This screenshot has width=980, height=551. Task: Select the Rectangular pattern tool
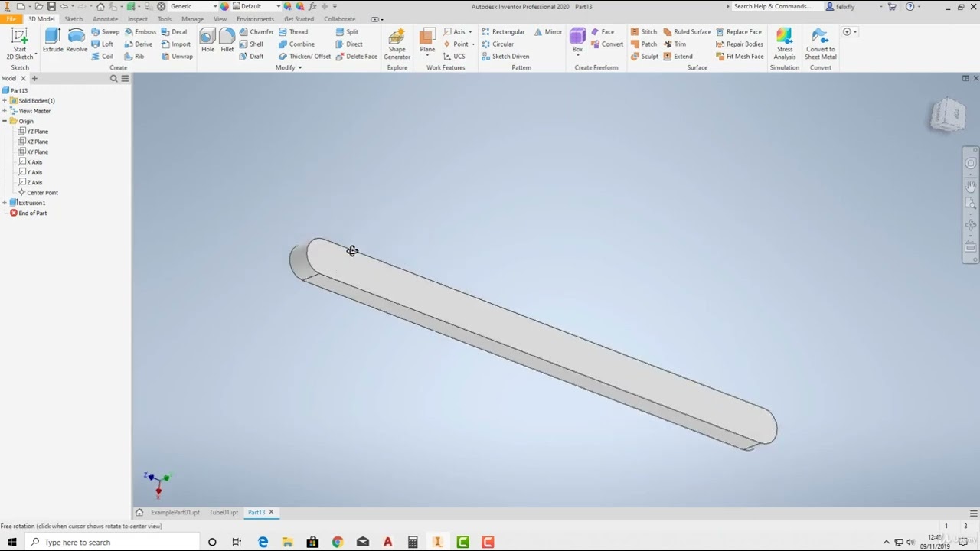click(x=503, y=32)
